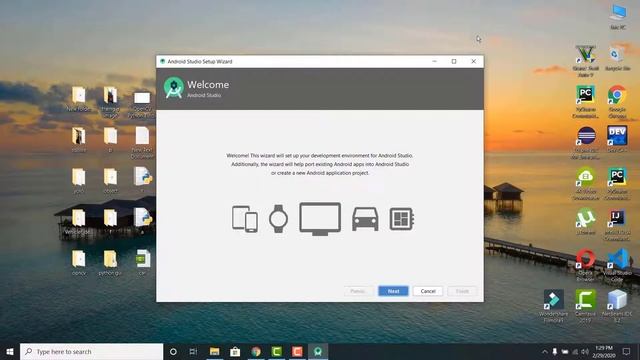640x360 pixels.
Task: Close the Android Studio Setup Wizard window
Action: coord(473,61)
